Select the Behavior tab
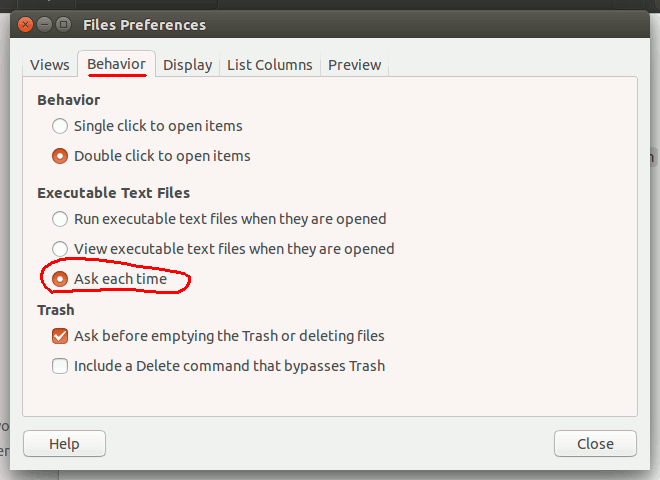The height and width of the screenshot is (480, 660). pos(117,64)
